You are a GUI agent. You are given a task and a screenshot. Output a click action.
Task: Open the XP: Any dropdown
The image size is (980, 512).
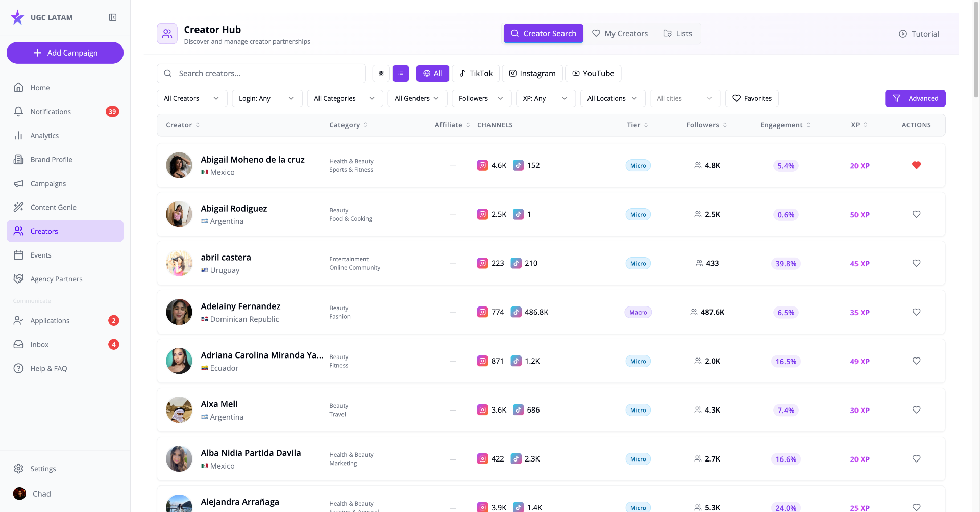[x=546, y=98]
